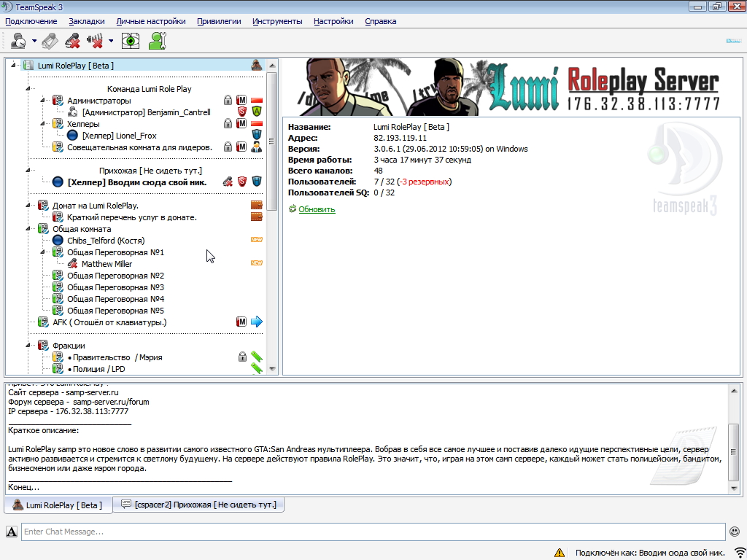The width and height of the screenshot is (747, 560).
Task: Click the Lumi Roleplay Server banner image
Action: pyautogui.click(x=511, y=87)
